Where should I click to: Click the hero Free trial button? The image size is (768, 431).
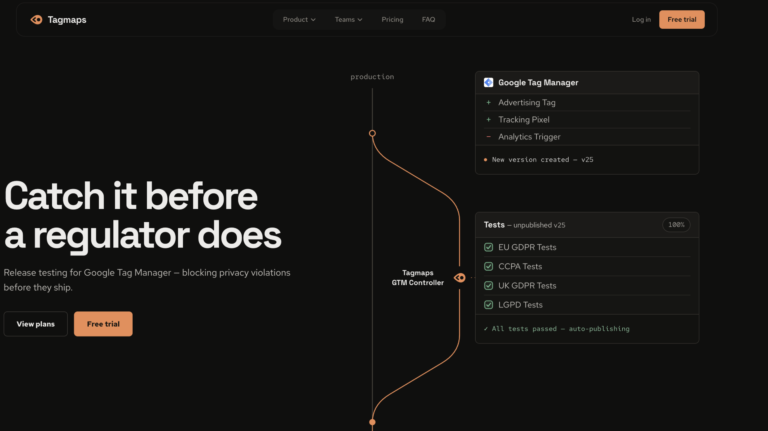[x=103, y=324]
